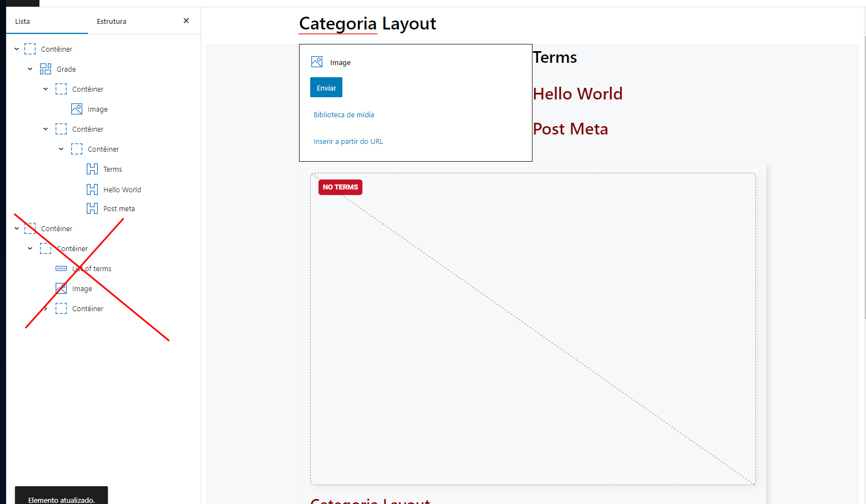The height and width of the screenshot is (504, 866).
Task: Expand the only collapsed Contêiner row
Action: pos(46,308)
